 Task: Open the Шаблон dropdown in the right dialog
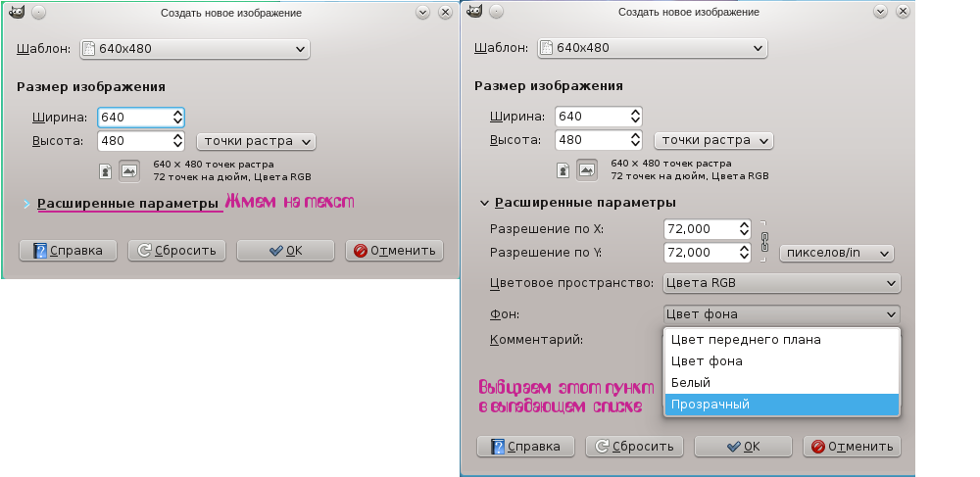tap(653, 48)
